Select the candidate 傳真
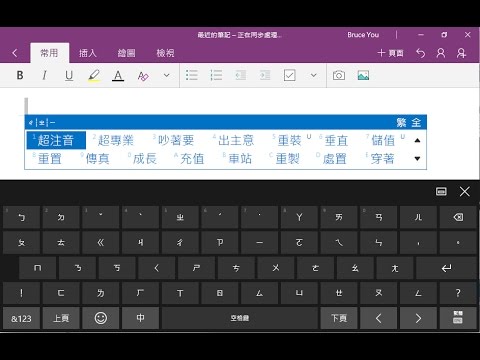Viewport: 480px width, 360px height. coord(97,159)
